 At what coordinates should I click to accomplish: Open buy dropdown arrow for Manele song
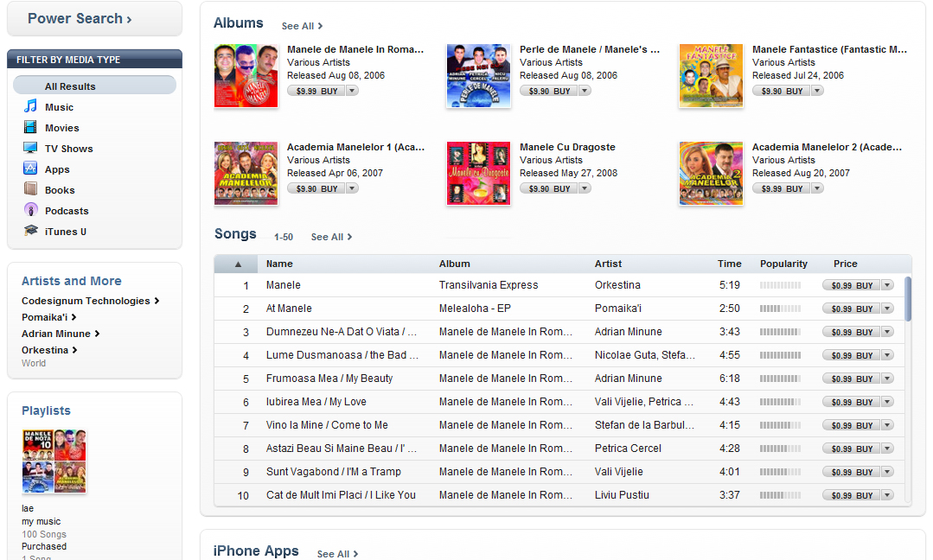tap(888, 285)
